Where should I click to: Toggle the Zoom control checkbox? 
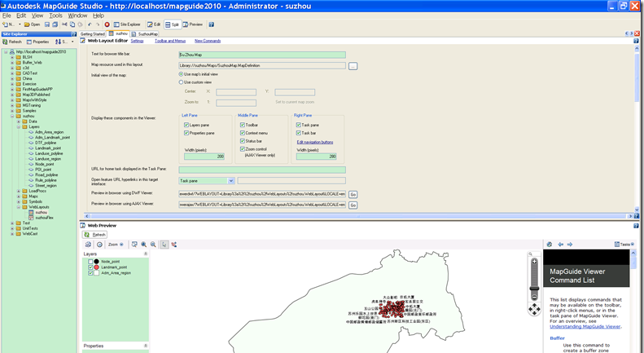tap(243, 149)
